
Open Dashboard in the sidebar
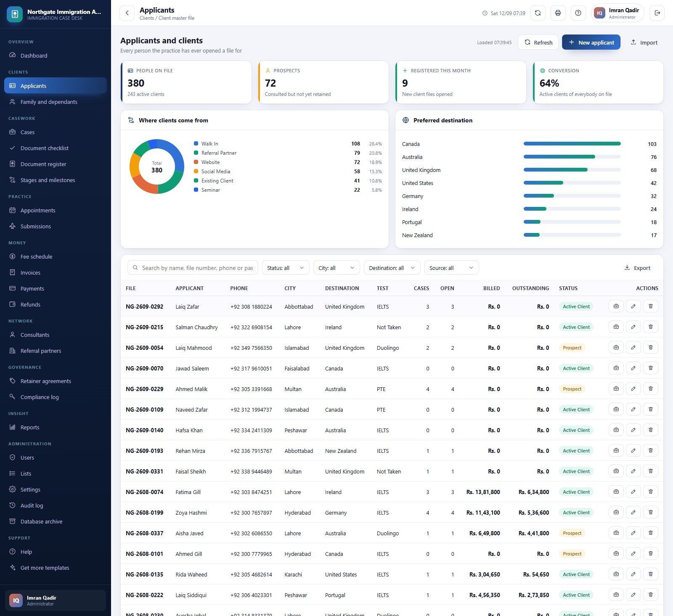click(56, 56)
